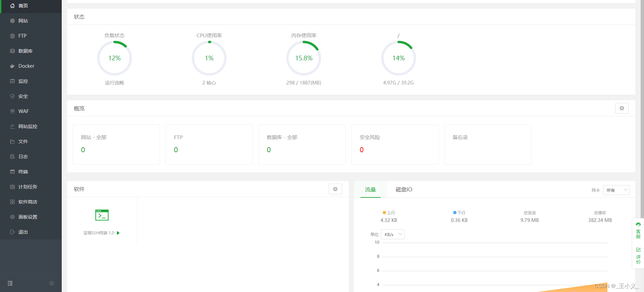This screenshot has height=292, width=644.
Task: Click the Docker whale icon
Action: pyautogui.click(x=12, y=66)
